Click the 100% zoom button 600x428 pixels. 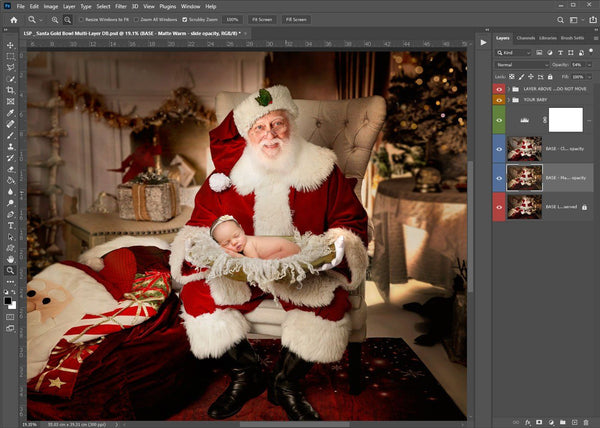coord(231,19)
